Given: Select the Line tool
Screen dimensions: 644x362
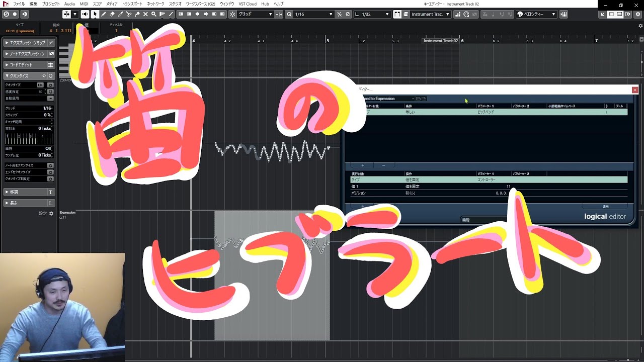Looking at the screenshot, I should click(171, 14).
